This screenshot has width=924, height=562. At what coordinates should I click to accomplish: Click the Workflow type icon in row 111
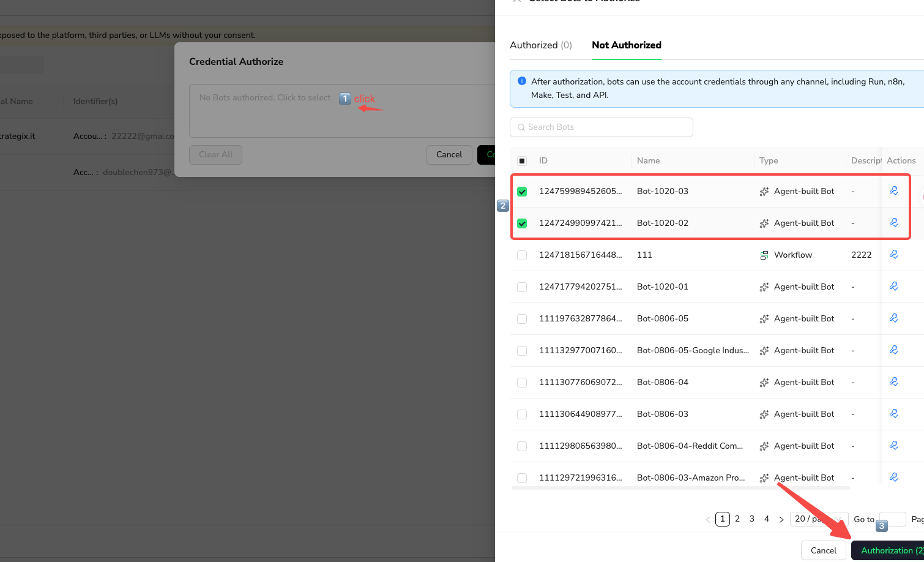(x=764, y=255)
